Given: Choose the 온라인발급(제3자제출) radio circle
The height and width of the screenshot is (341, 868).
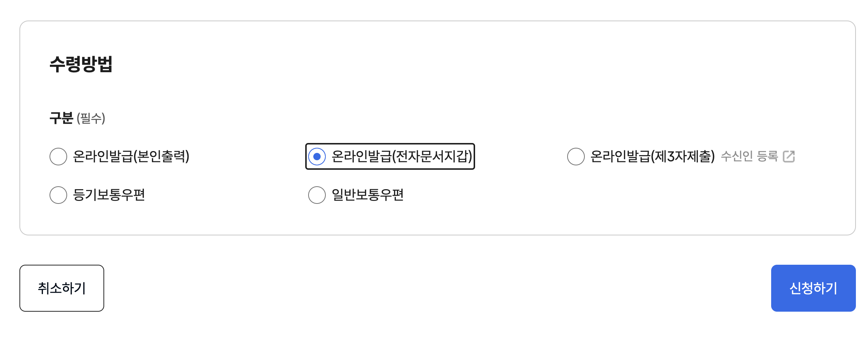Looking at the screenshot, I should [576, 157].
